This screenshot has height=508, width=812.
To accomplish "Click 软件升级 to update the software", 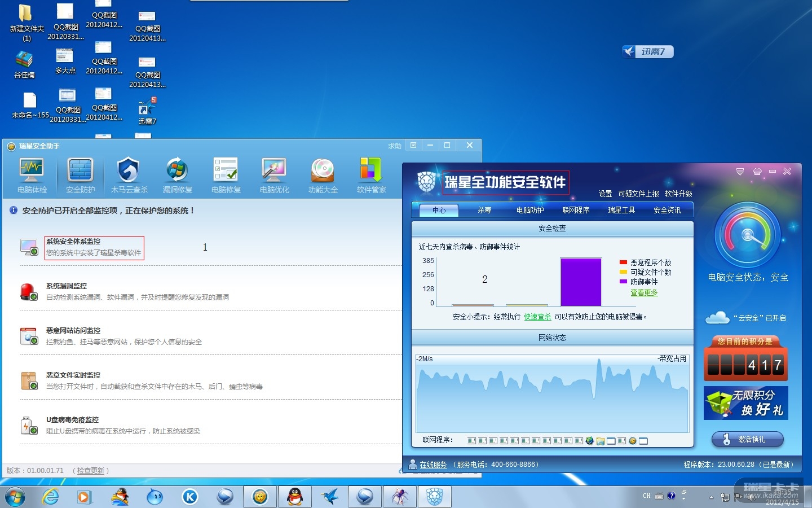I will (678, 194).
